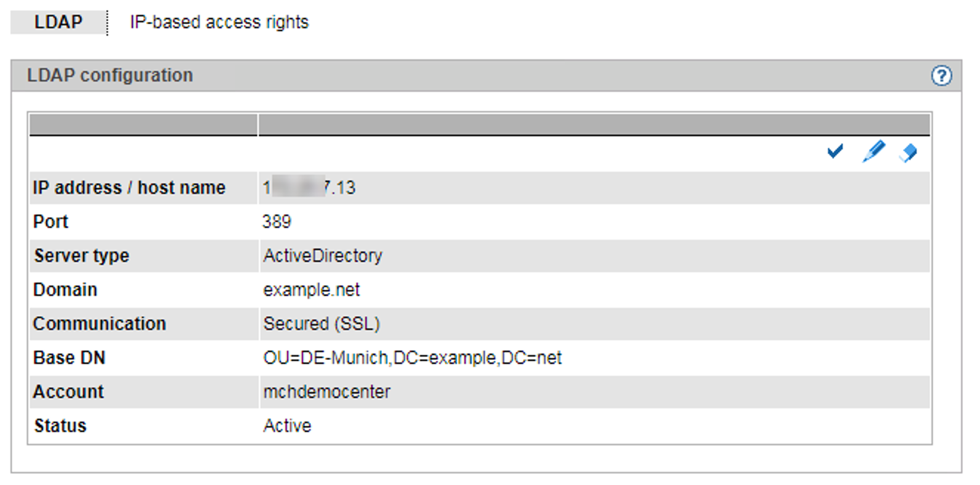The width and height of the screenshot is (980, 485).
Task: Click the Secured (SSL) communication value
Action: pos(322,324)
